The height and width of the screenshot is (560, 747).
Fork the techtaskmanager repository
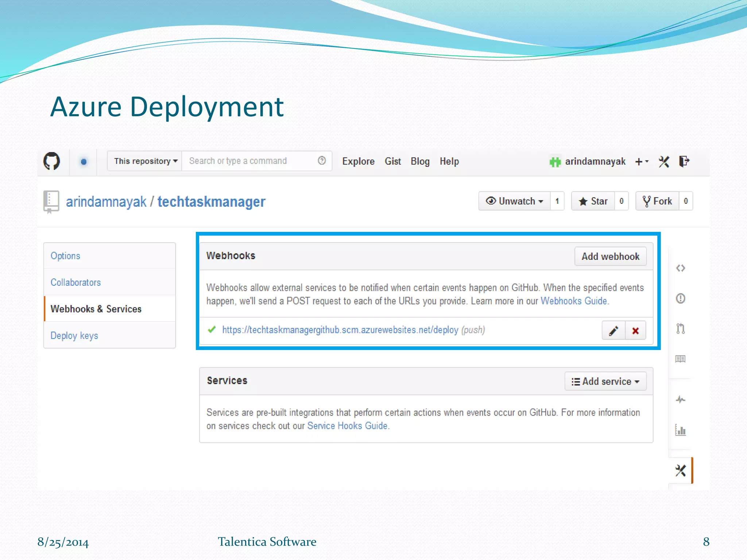tap(657, 201)
